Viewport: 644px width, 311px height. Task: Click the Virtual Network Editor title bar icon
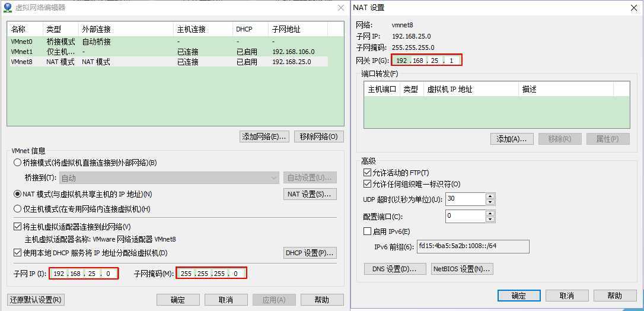[x=7, y=7]
